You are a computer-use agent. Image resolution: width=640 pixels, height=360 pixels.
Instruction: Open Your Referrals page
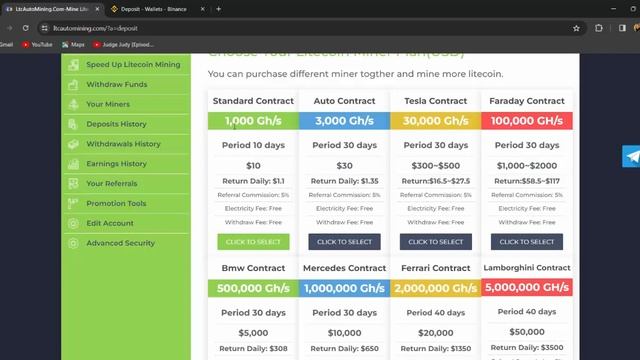pyautogui.click(x=111, y=184)
